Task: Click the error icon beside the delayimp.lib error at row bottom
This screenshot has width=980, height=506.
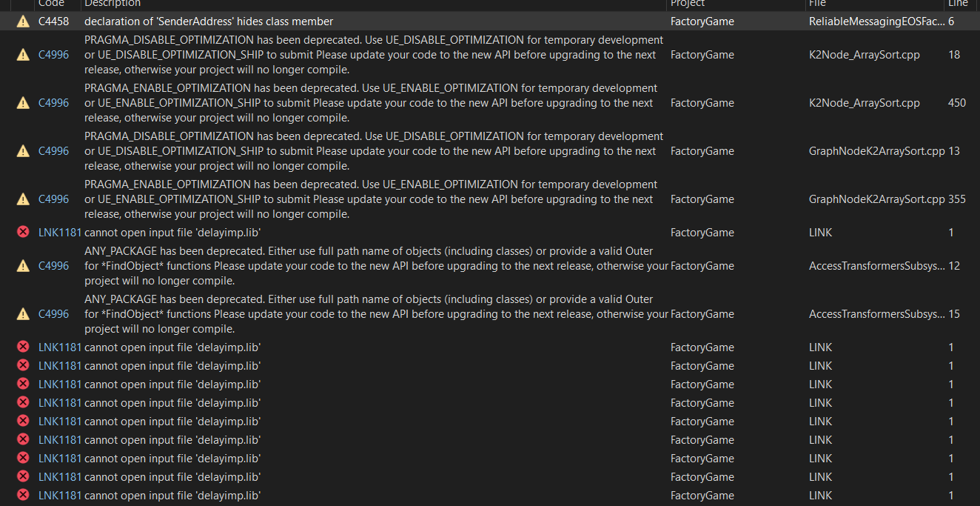Action: coord(22,495)
